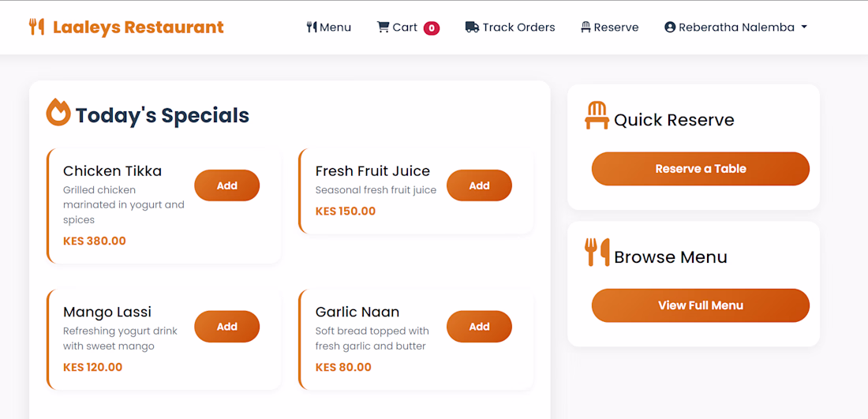Add Fresh Fruit Juice to cart
This screenshot has width=868, height=419.
[x=480, y=185]
